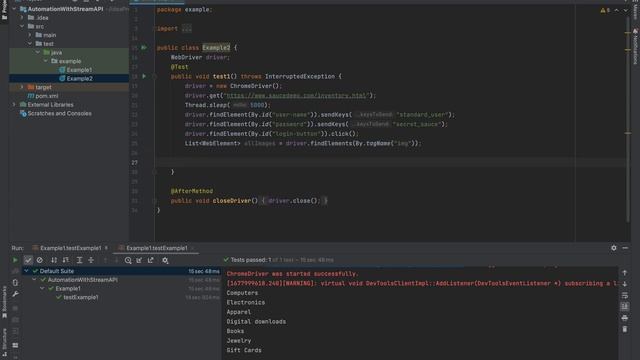Toggle sort tests by duration
The image size is (640, 360).
[66, 260]
